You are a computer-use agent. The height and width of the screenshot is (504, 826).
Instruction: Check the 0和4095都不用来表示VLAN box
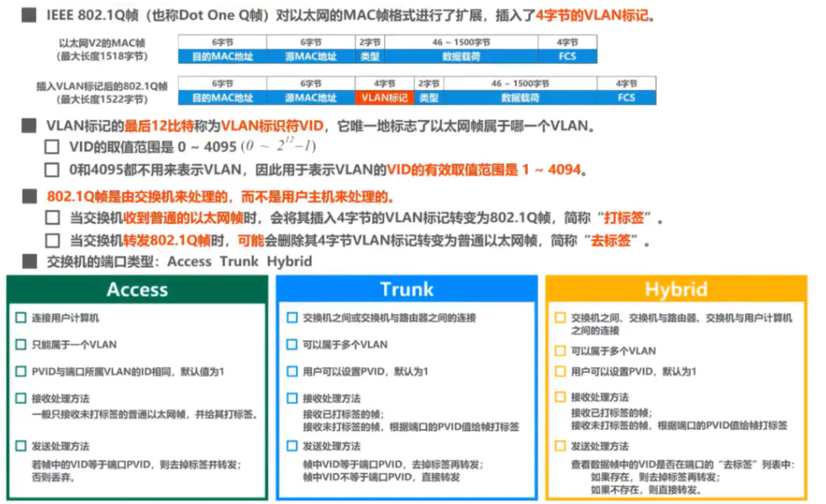[x=51, y=171]
